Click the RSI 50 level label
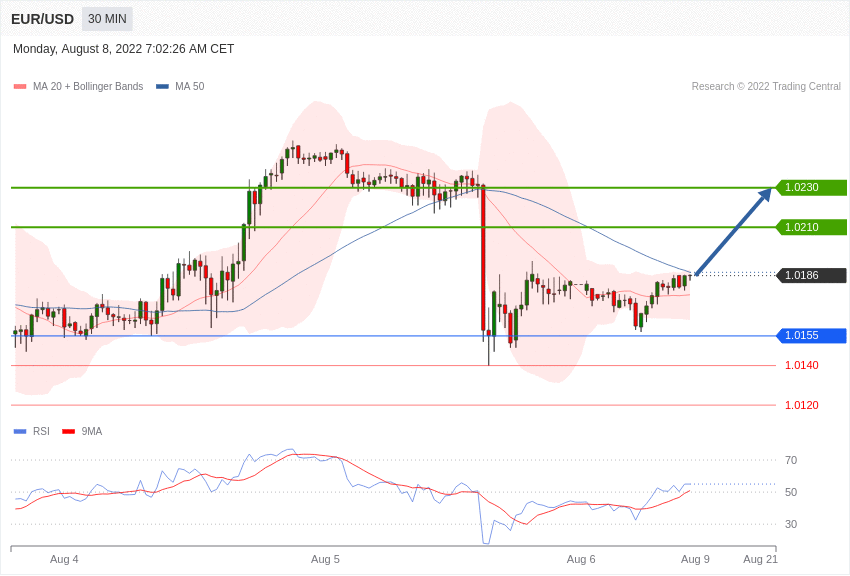 791,493
